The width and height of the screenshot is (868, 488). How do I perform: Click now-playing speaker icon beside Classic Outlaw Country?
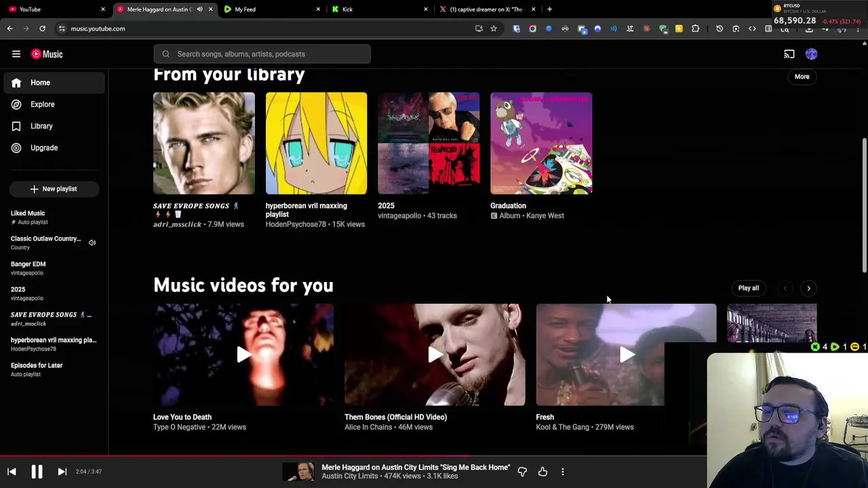92,243
